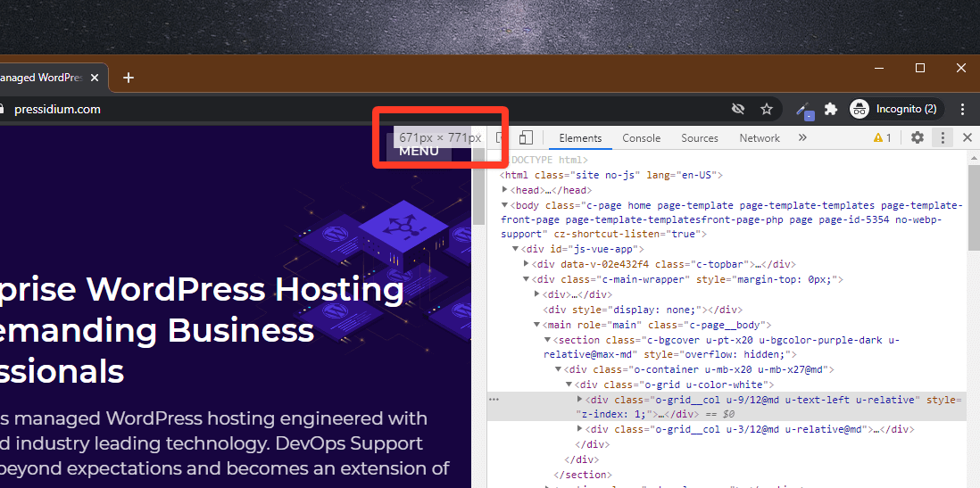
Task: Collapse the div class="o-grid u-color-white" node
Action: (x=569, y=385)
